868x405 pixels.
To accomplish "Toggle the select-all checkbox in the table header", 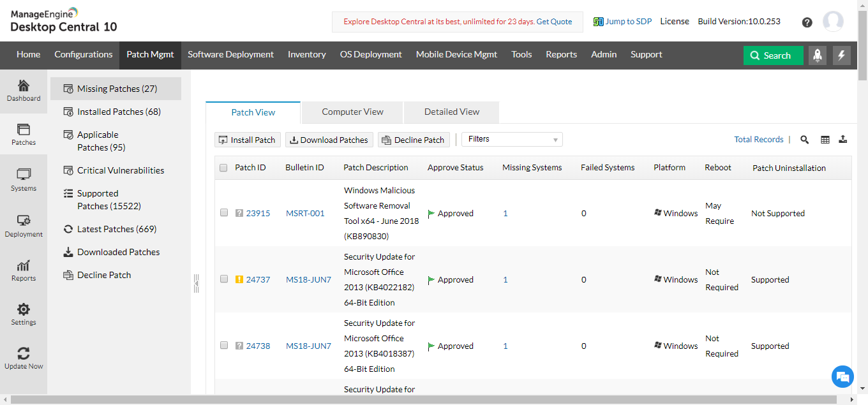I will click(x=223, y=167).
